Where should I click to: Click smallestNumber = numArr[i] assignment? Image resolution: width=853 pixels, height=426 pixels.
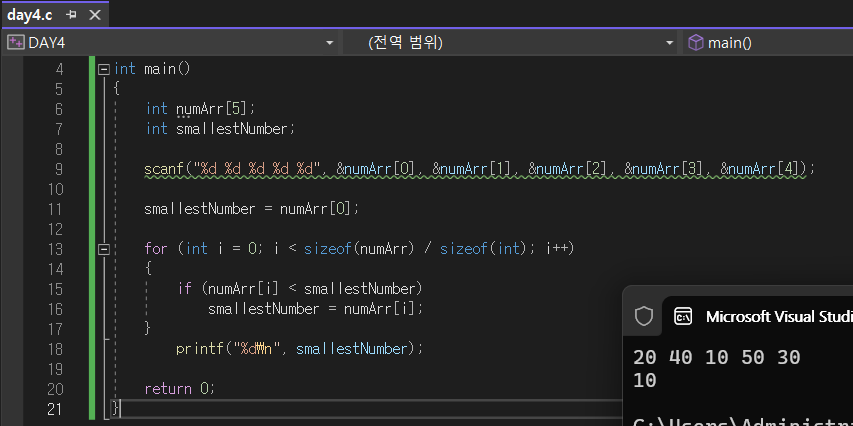(316, 309)
